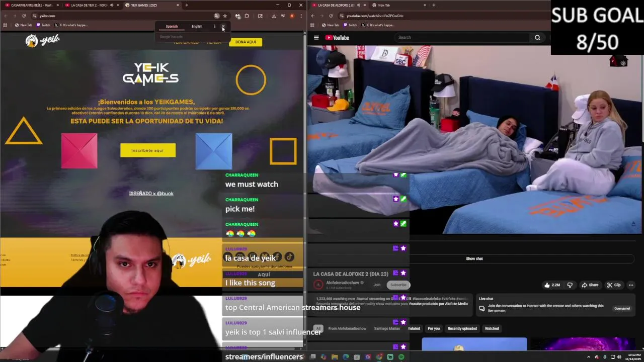Click the DONA AQUÍ button
The image size is (644, 362).
(246, 42)
